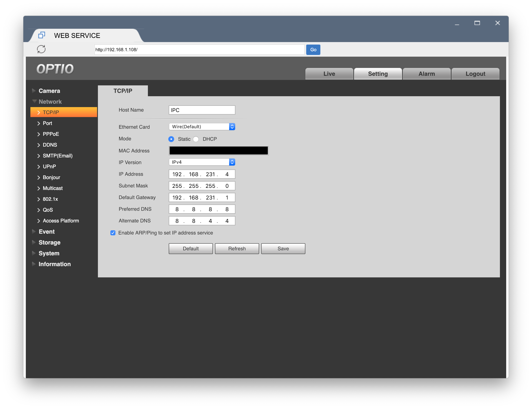Select the Static mode radio button
The height and width of the screenshot is (409, 532).
[x=171, y=139]
